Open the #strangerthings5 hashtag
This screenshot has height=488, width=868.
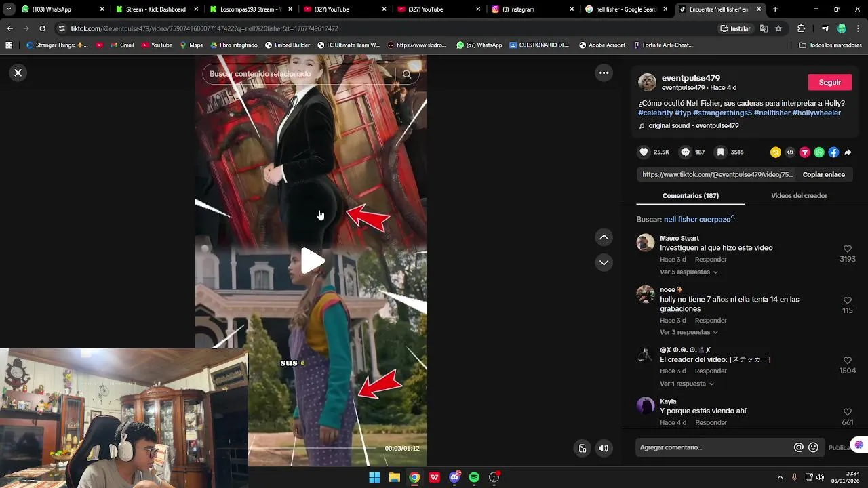click(722, 113)
